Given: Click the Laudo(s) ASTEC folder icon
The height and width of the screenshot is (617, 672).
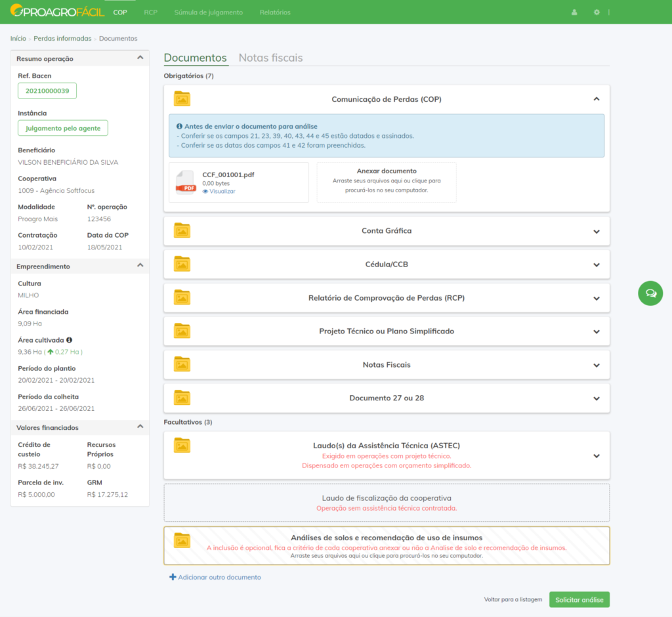Looking at the screenshot, I should [x=182, y=446].
